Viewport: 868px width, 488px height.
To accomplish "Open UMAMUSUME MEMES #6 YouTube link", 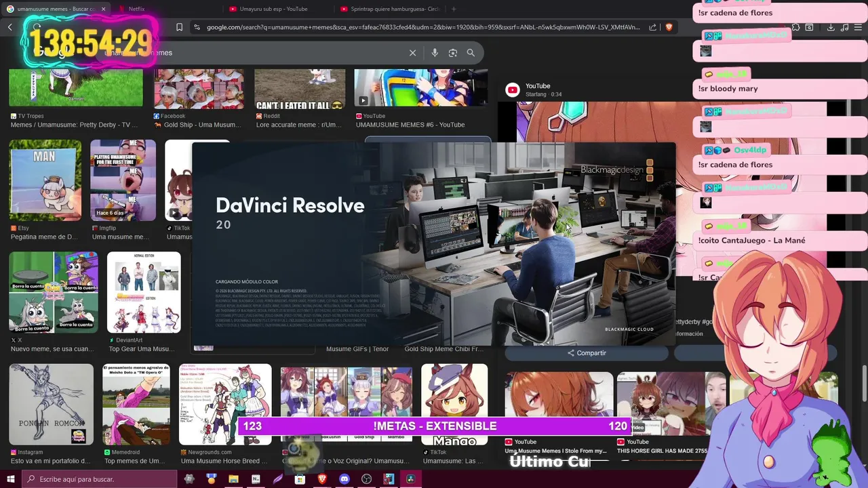I will click(410, 125).
